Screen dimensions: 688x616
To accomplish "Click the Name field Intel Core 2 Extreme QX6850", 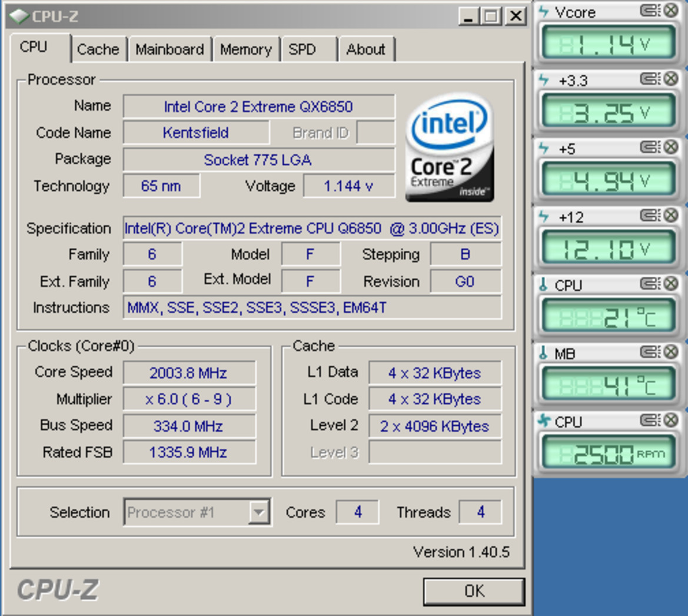I will [x=258, y=107].
